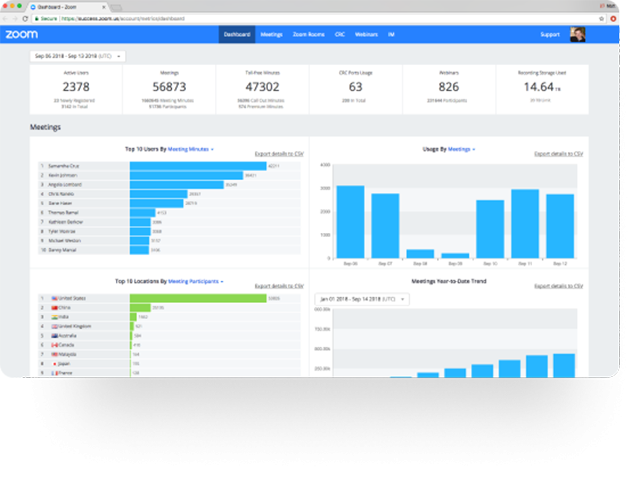640x479 pixels.
Task: Click the Meetings count 56873
Action: pos(169,87)
